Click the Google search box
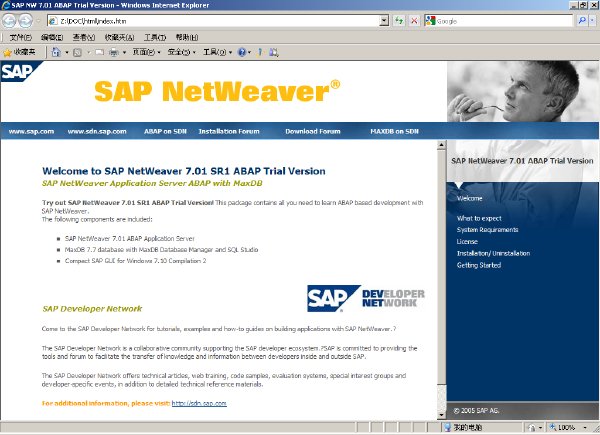This screenshot has width=600, height=435. coord(504,21)
